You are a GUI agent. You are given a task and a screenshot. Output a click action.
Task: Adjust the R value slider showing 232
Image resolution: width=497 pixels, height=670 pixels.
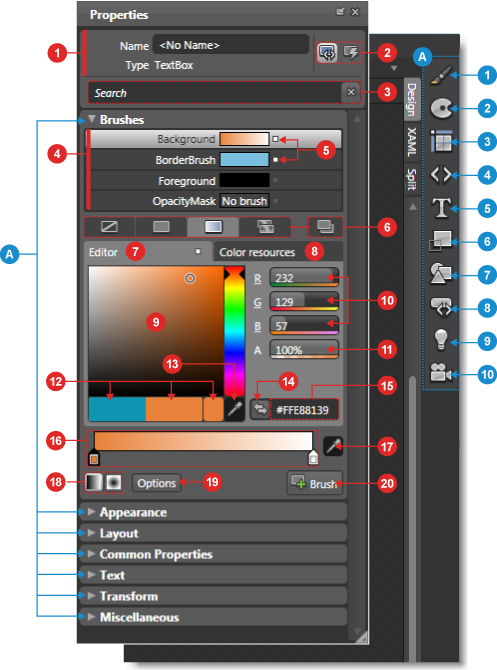point(304,278)
